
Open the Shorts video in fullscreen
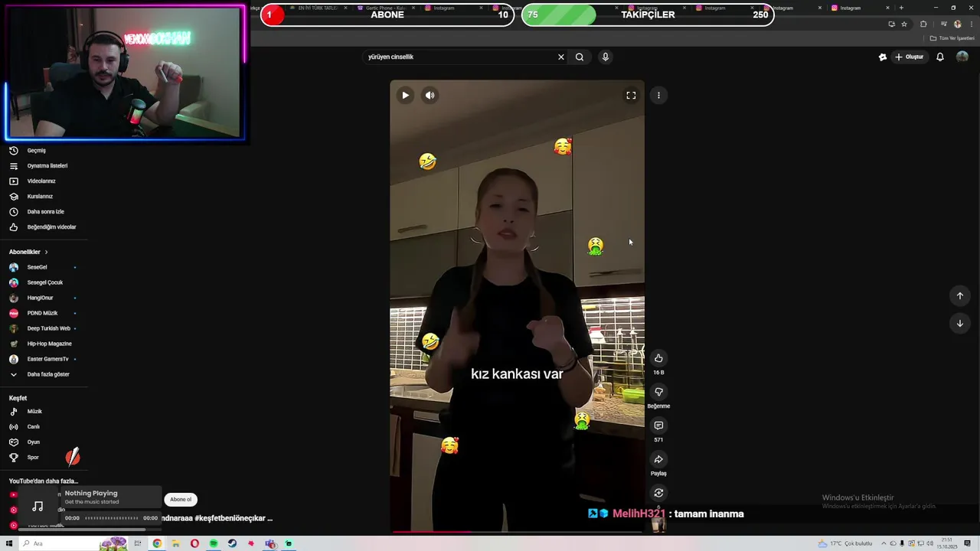[631, 96]
